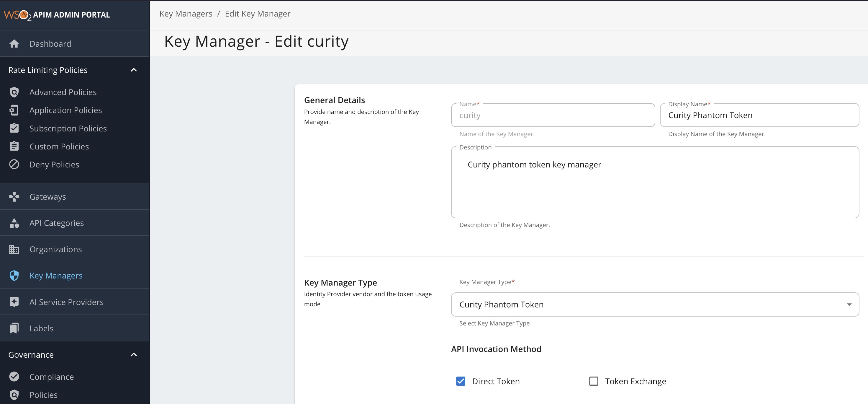
Task: Click the Edit Key Manager breadcrumb
Action: tap(258, 14)
